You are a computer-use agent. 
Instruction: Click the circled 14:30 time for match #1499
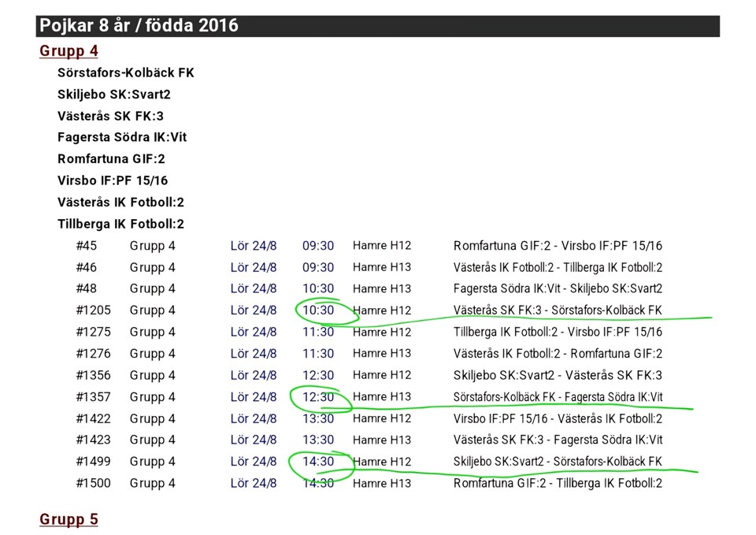[x=318, y=462]
